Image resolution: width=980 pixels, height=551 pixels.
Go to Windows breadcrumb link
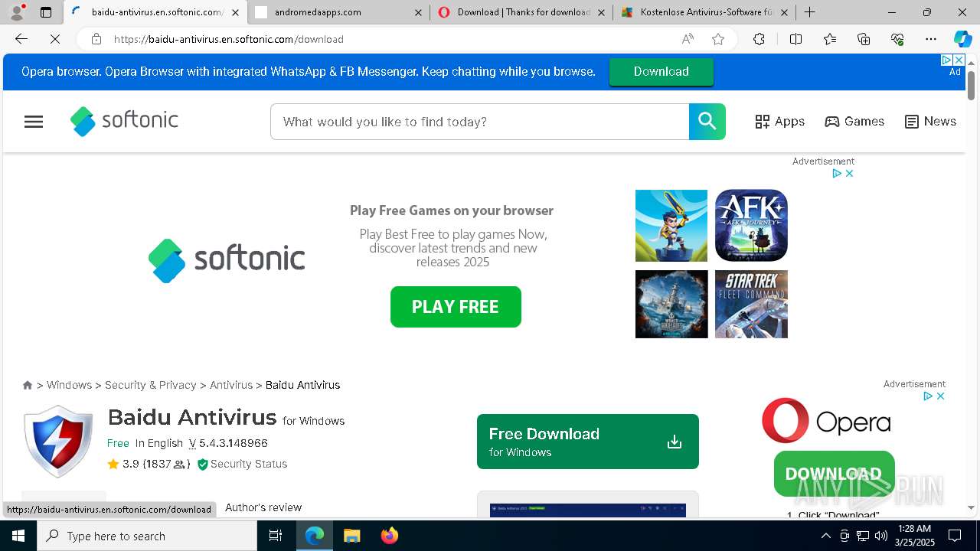[69, 385]
